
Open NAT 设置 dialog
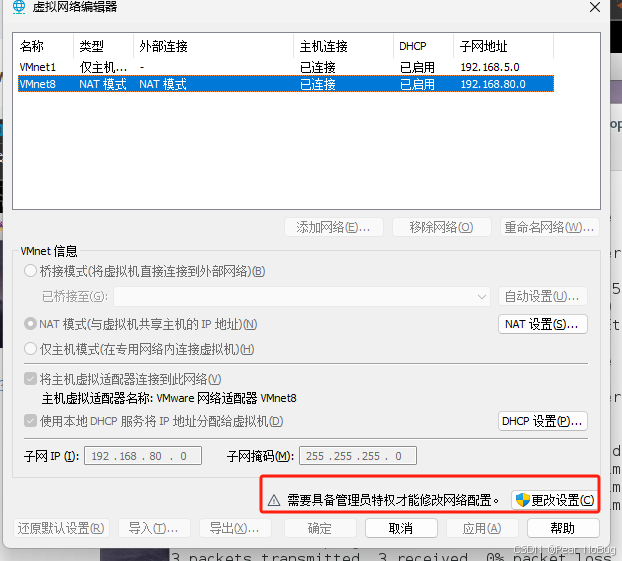pos(543,324)
